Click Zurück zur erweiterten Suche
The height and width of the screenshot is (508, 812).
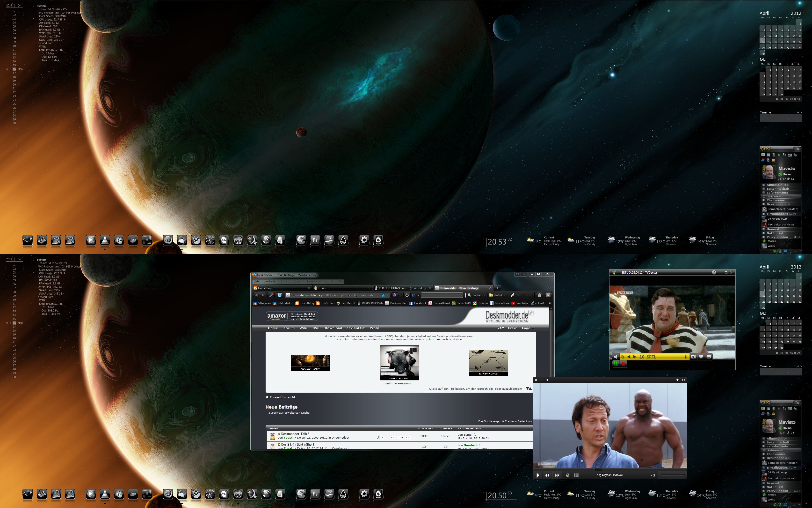click(289, 413)
